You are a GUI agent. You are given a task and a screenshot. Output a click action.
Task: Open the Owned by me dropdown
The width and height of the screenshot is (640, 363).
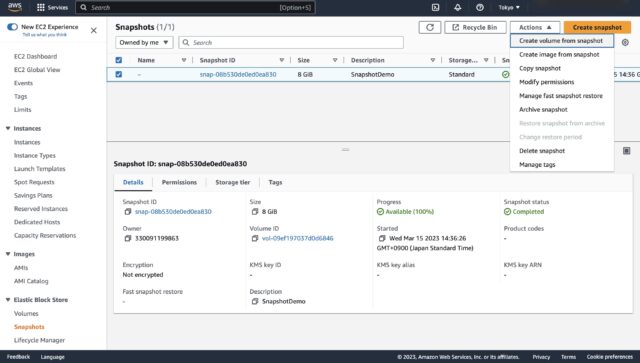tap(144, 42)
